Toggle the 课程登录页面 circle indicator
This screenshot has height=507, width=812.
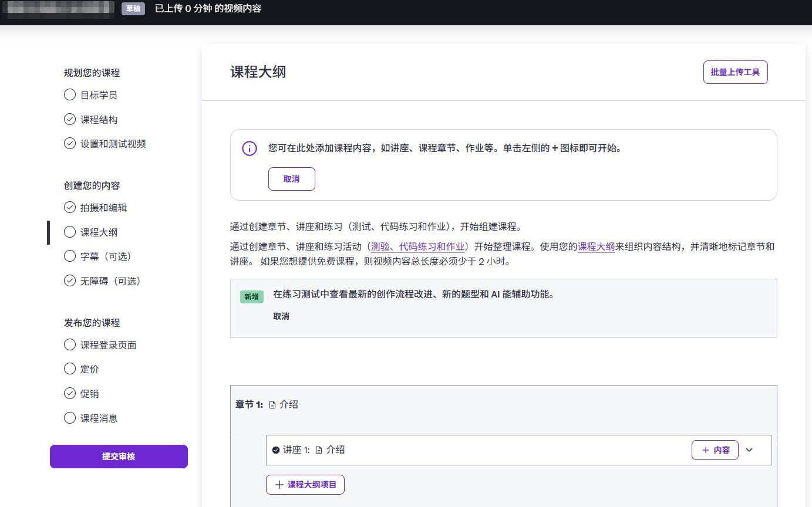[69, 344]
